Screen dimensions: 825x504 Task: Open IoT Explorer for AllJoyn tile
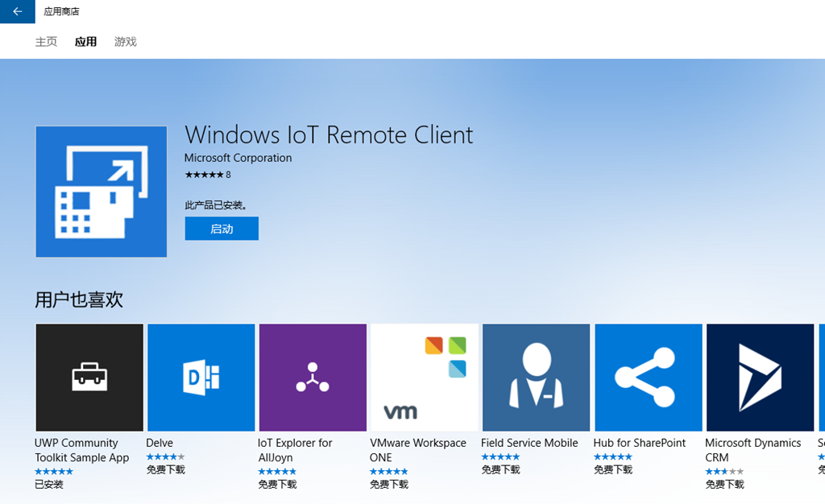(313, 378)
